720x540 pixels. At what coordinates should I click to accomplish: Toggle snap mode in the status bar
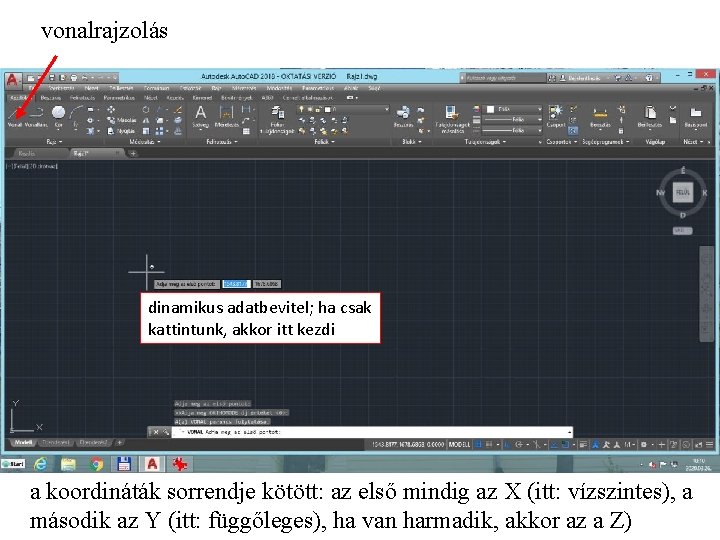pyautogui.click(x=489, y=444)
